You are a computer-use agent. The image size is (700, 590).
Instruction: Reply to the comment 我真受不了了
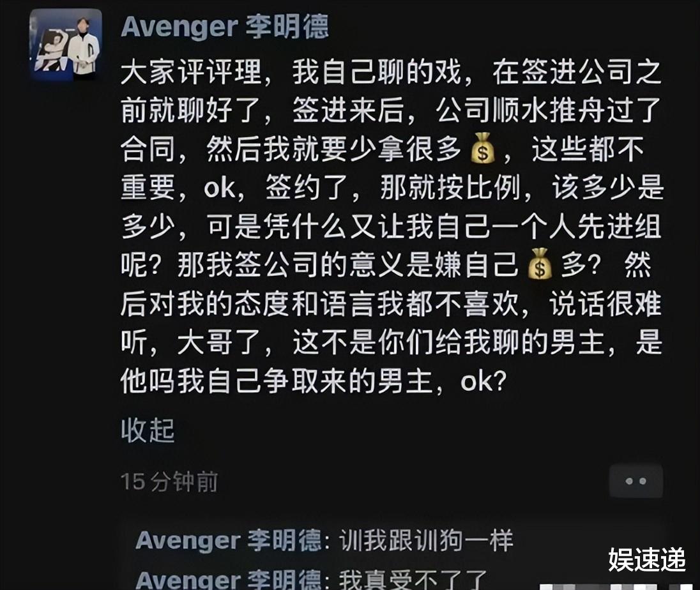point(413,579)
